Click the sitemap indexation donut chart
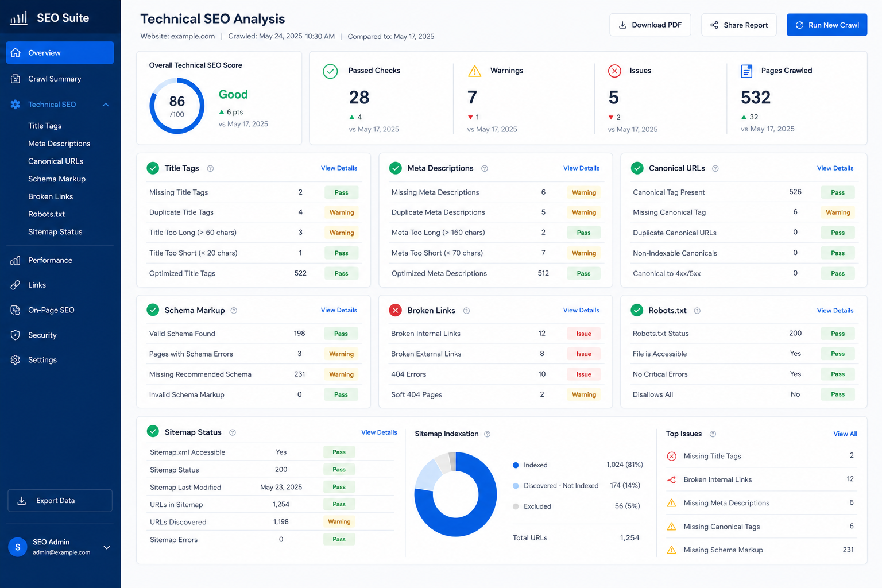Viewport: 882px width, 588px height. [455, 494]
